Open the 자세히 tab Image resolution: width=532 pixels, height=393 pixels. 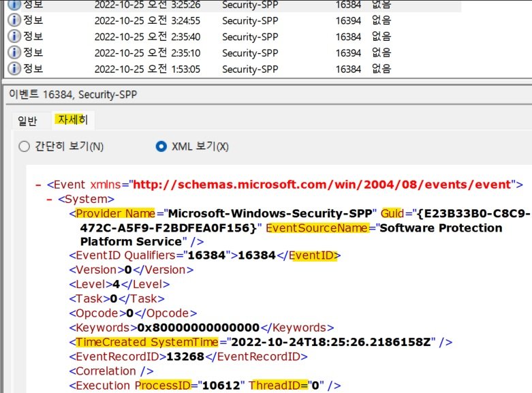tap(72, 121)
